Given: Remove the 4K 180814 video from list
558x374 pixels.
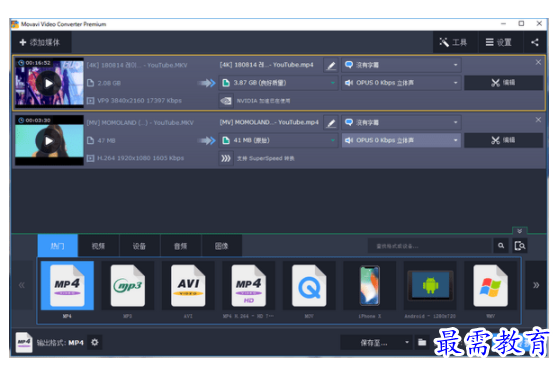Looking at the screenshot, I should 538,62.
